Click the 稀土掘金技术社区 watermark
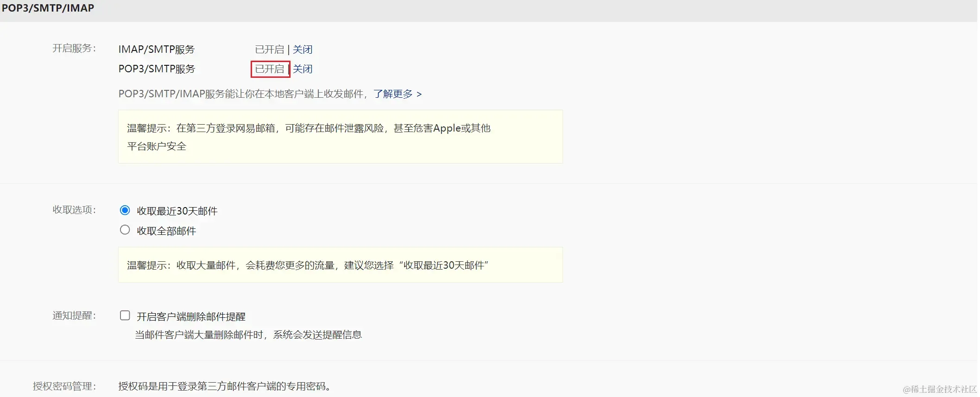The height and width of the screenshot is (397, 980). pos(940,389)
